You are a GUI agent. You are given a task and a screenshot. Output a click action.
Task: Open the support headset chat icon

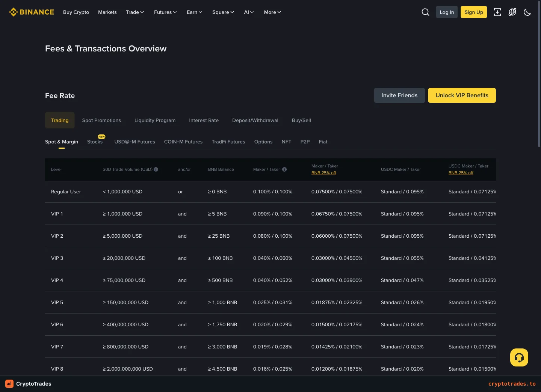click(x=519, y=357)
